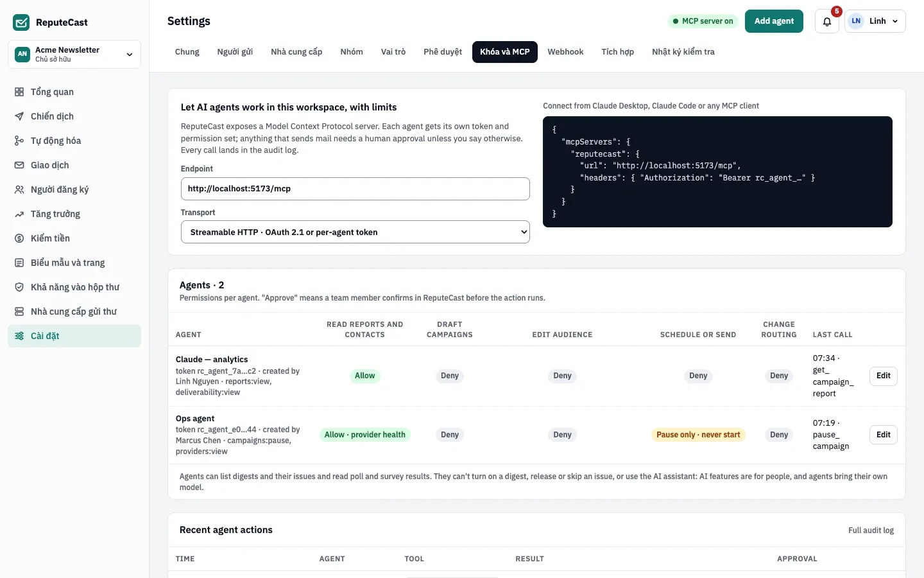Edit the Claude — analytics agent
This screenshot has width=924, height=578.
pos(884,376)
